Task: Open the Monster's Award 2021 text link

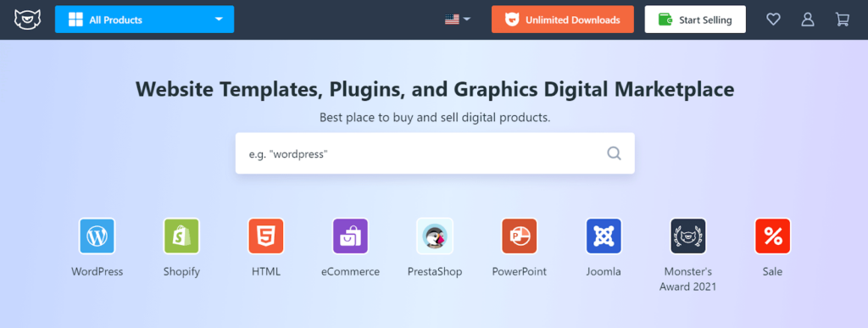Action: pos(688,280)
